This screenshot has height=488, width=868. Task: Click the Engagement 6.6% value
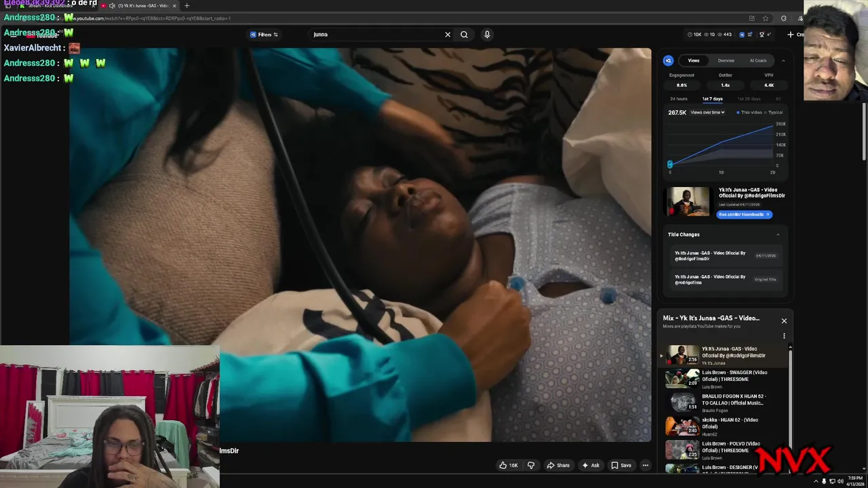click(682, 85)
